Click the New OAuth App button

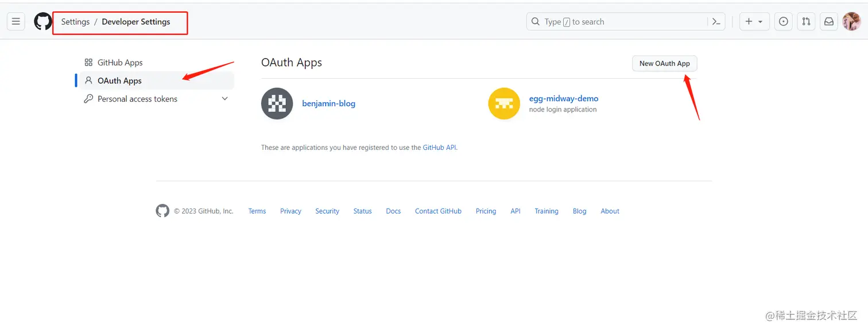(665, 63)
